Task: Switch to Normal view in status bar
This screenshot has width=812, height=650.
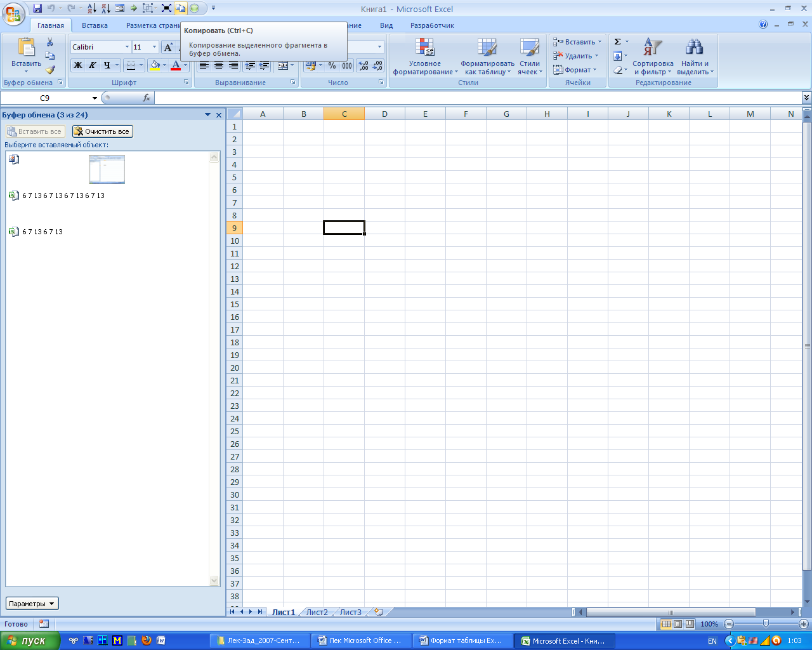Action: coord(666,624)
